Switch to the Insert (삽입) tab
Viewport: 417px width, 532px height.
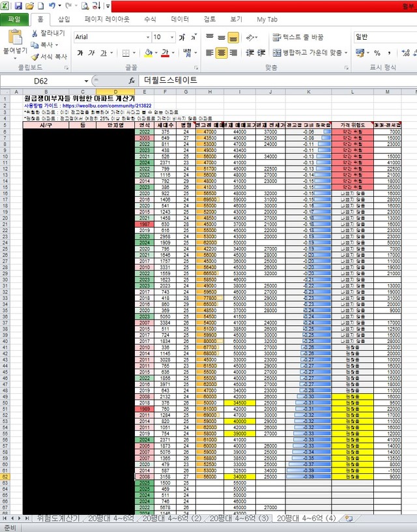(64, 20)
